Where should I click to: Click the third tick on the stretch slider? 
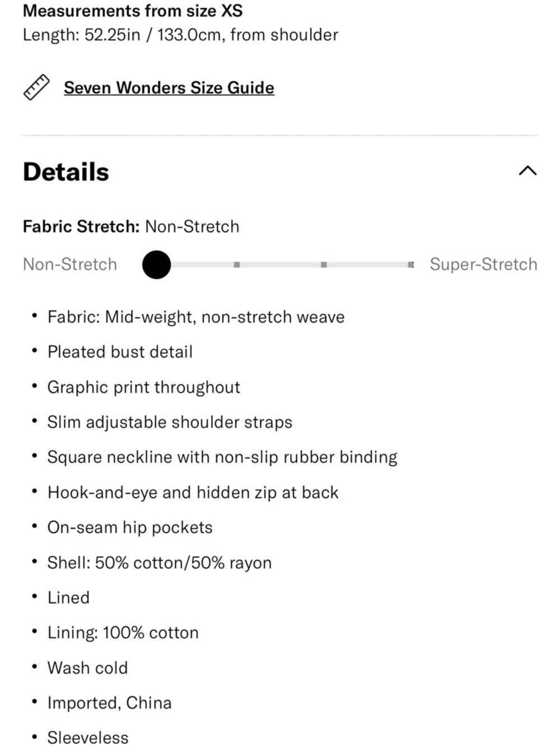pos(324,265)
